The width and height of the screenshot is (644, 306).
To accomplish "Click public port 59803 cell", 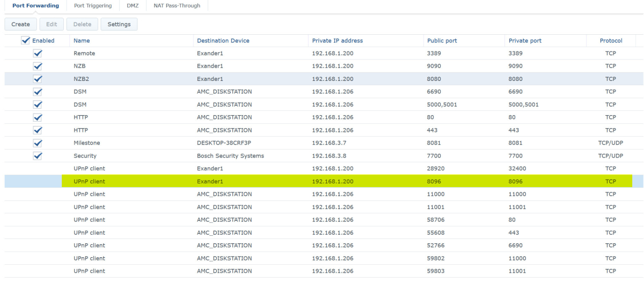I will pyautogui.click(x=436, y=271).
